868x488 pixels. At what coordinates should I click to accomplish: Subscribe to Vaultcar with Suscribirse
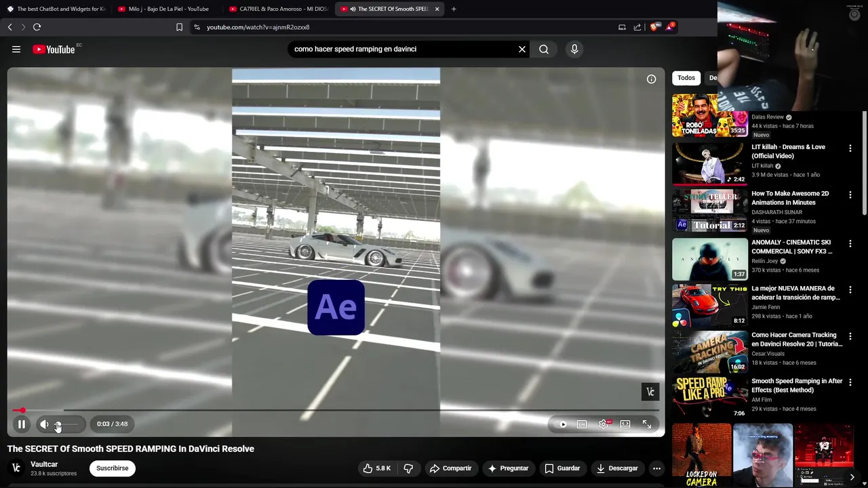pyautogui.click(x=113, y=468)
